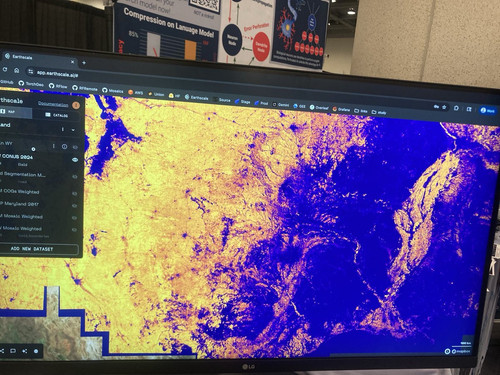Open the browser extensions puzzle icon
The image size is (500, 375).
[x=456, y=108]
